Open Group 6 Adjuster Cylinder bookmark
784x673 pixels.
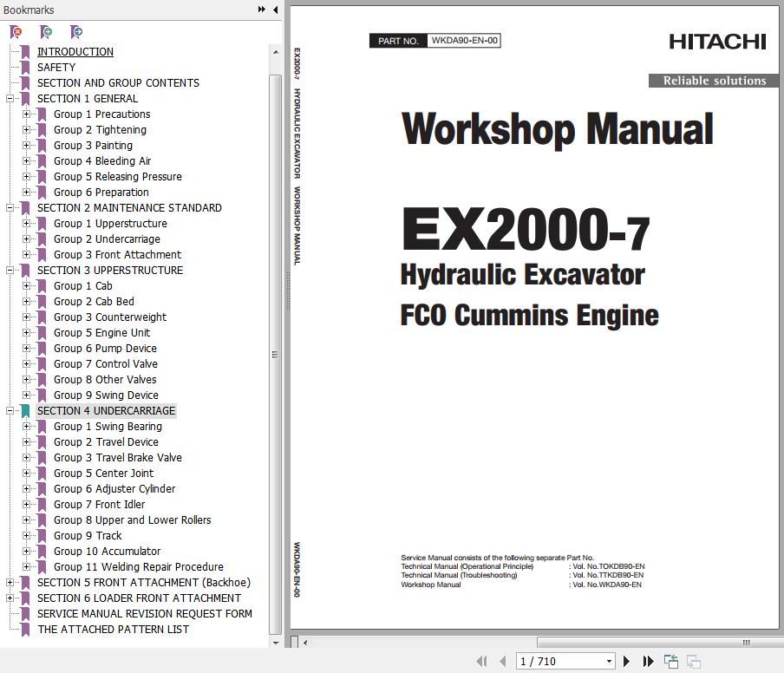[114, 489]
